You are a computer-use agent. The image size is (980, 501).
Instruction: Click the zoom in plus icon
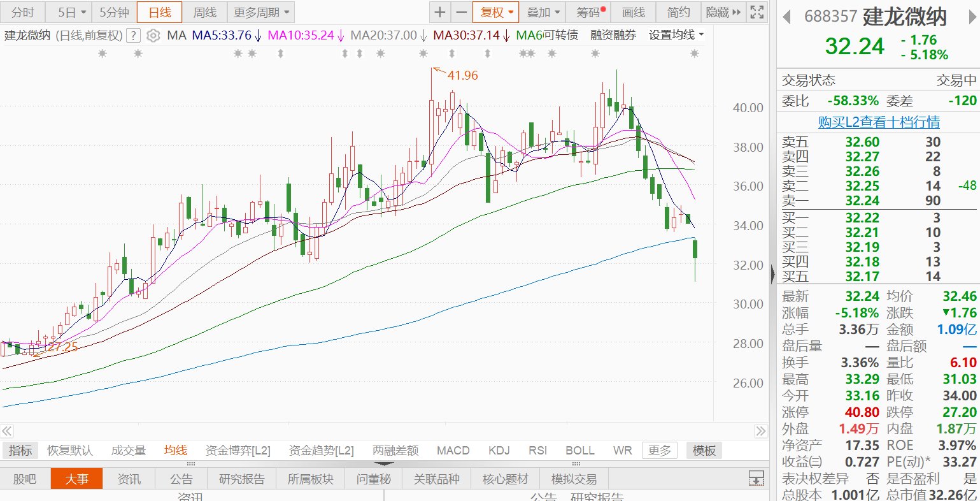pos(440,12)
